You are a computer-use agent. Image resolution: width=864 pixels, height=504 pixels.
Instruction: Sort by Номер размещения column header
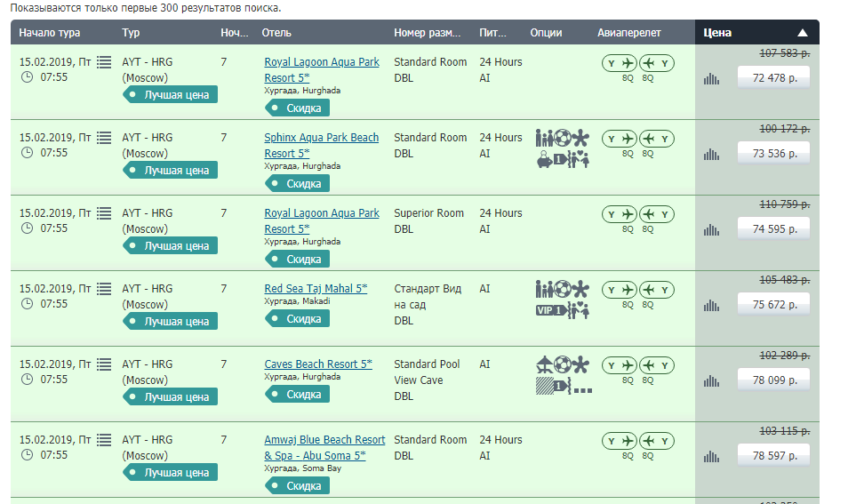[x=427, y=33]
